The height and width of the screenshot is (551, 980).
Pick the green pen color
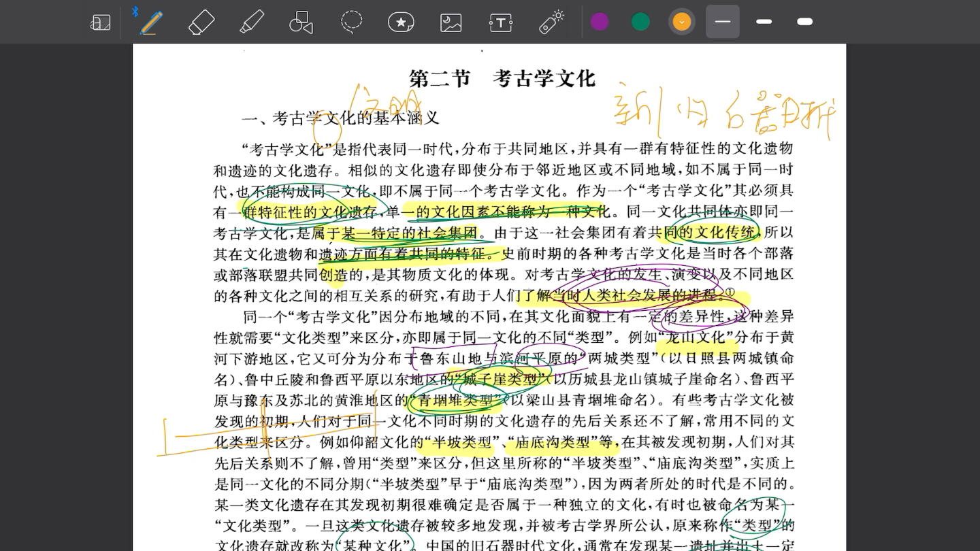(640, 22)
